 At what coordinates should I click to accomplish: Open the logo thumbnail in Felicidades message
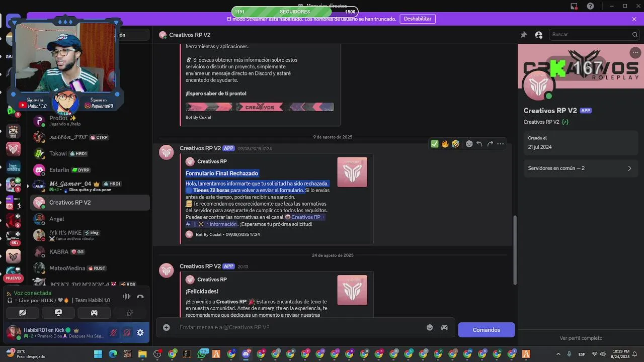[x=352, y=290]
